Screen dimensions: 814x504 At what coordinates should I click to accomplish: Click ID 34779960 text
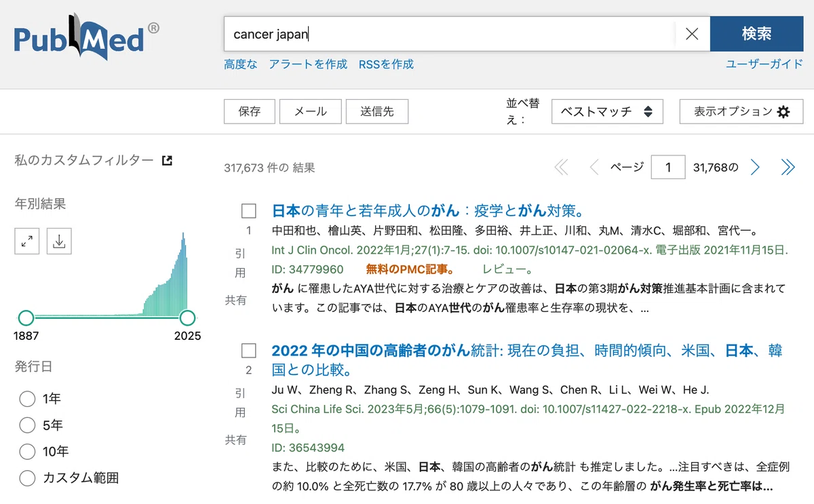click(x=307, y=269)
